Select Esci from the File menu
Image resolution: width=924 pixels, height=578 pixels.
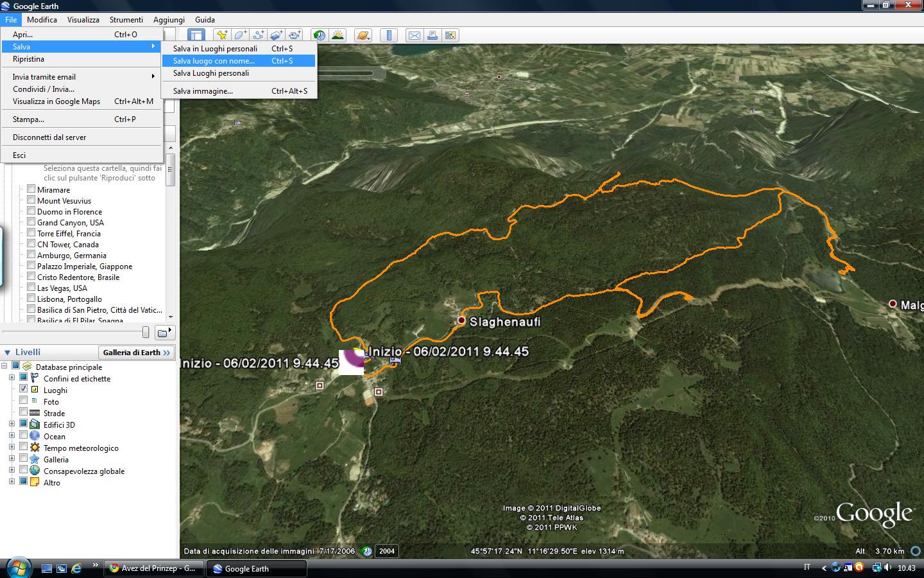click(81, 155)
